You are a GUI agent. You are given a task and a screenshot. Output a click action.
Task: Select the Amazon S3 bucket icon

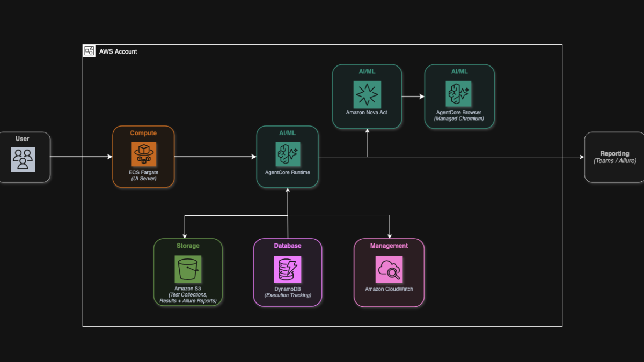click(x=188, y=269)
